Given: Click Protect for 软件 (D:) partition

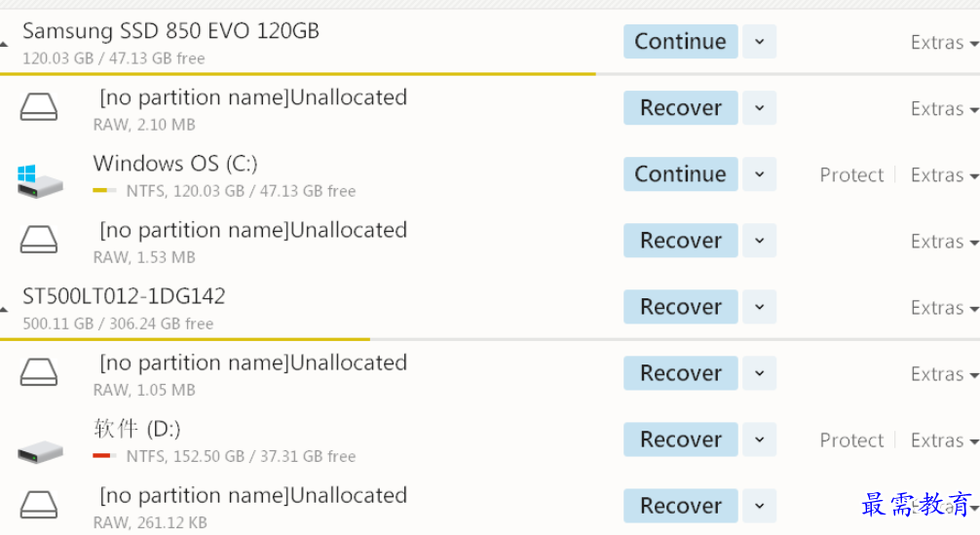Looking at the screenshot, I should tap(851, 440).
